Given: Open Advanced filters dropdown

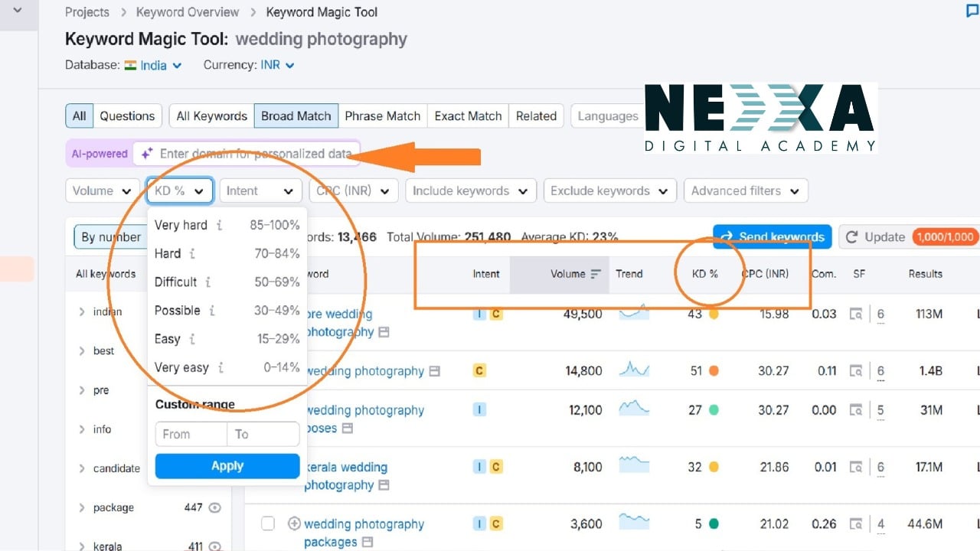Looking at the screenshot, I should click(x=746, y=191).
